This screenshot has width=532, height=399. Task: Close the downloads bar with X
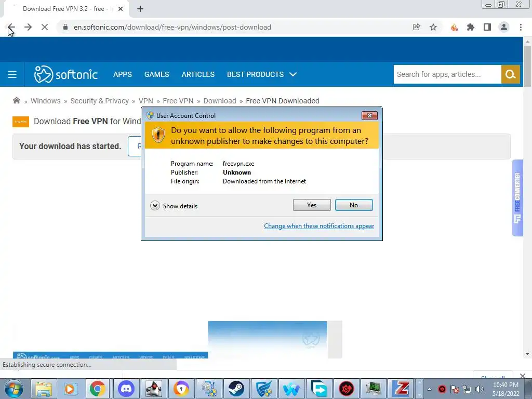coord(523,376)
